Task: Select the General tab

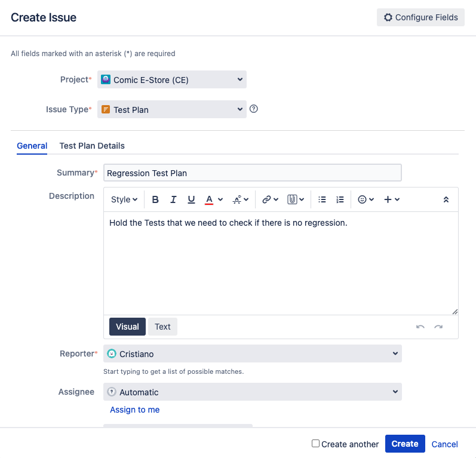Action: [32, 146]
